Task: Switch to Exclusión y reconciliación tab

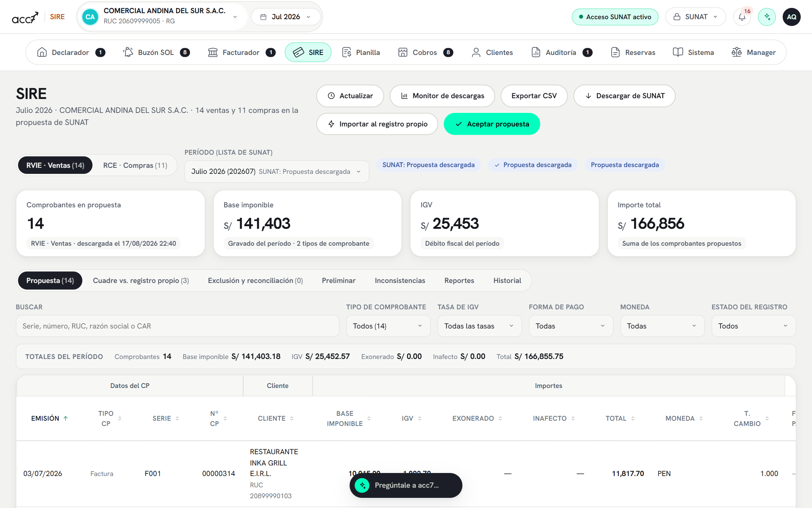Action: click(255, 281)
